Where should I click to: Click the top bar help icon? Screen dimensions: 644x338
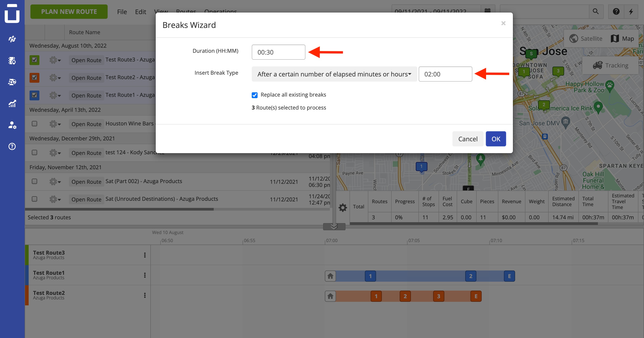616,11
